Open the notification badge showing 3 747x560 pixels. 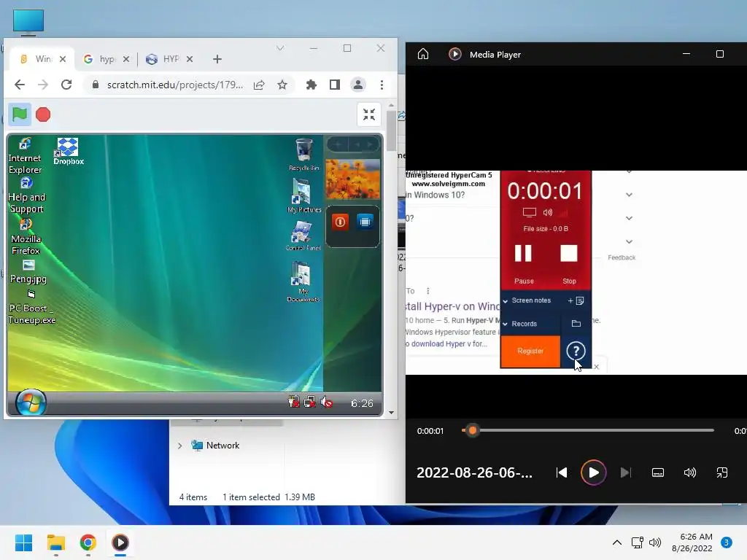point(727,542)
